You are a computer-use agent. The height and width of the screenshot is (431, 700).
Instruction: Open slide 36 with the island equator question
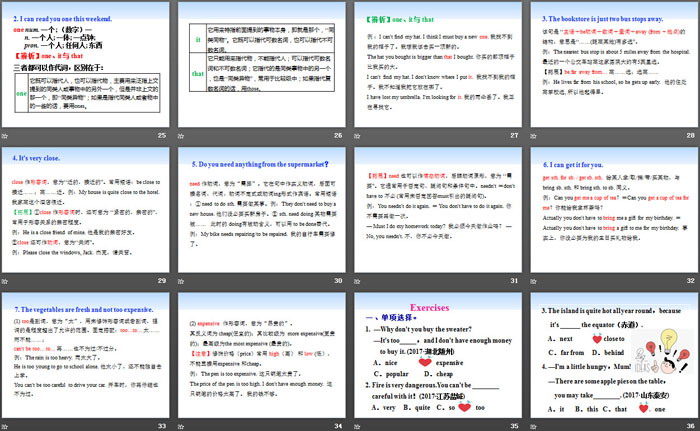(x=614, y=355)
